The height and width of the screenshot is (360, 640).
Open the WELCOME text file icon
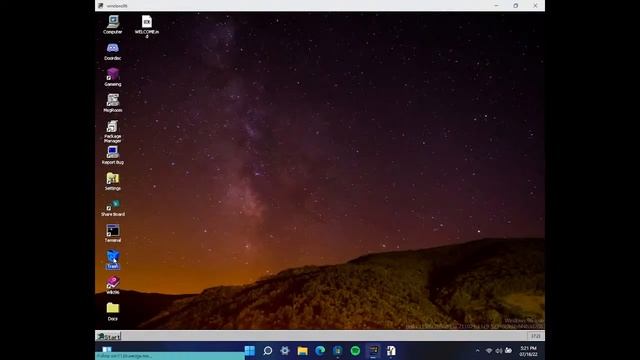147,26
